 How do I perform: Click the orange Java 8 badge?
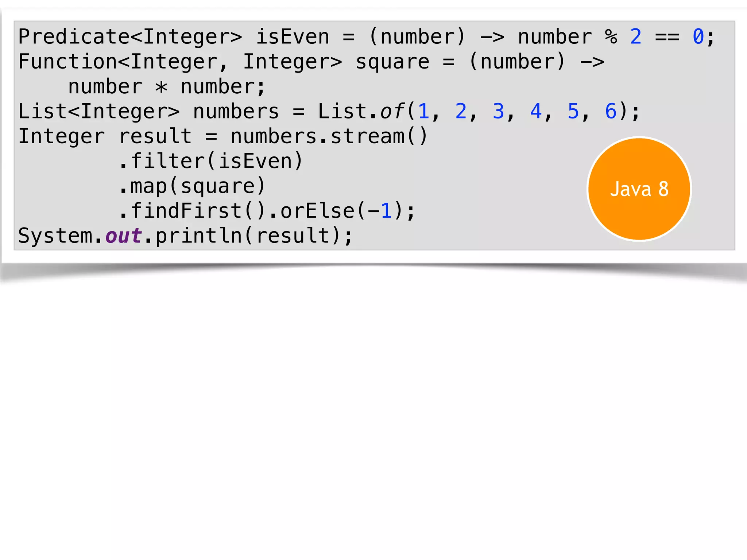(x=639, y=189)
